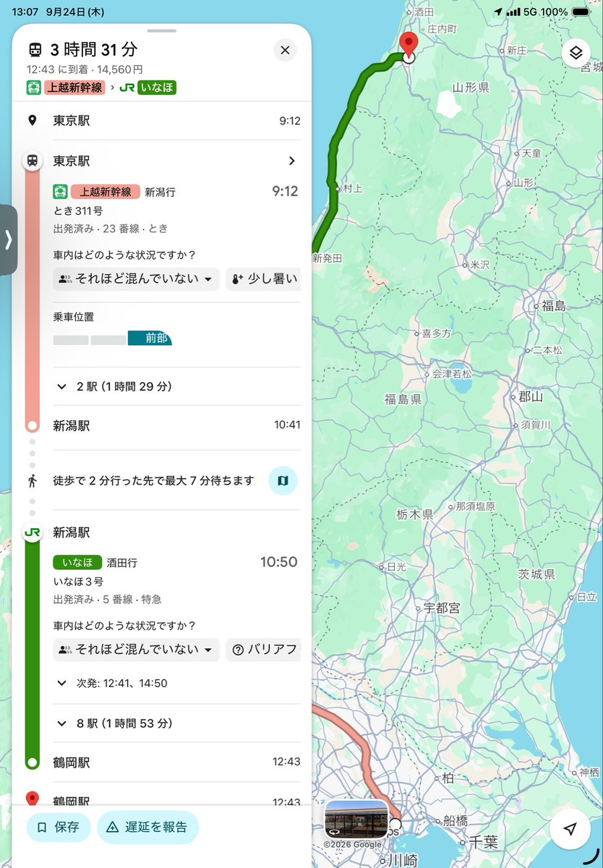Tap the 13:07 clock in status bar
Viewport: 603px width, 868px height.
click(x=25, y=12)
